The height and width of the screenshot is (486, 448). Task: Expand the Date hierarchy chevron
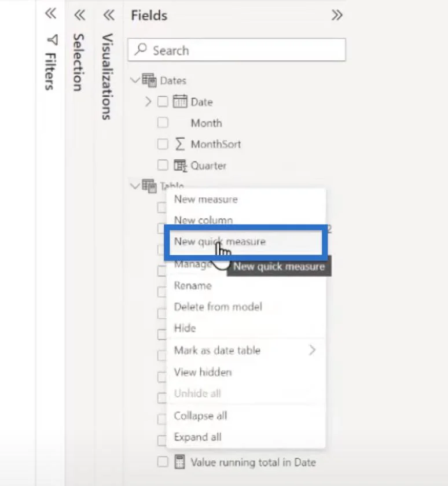click(148, 102)
